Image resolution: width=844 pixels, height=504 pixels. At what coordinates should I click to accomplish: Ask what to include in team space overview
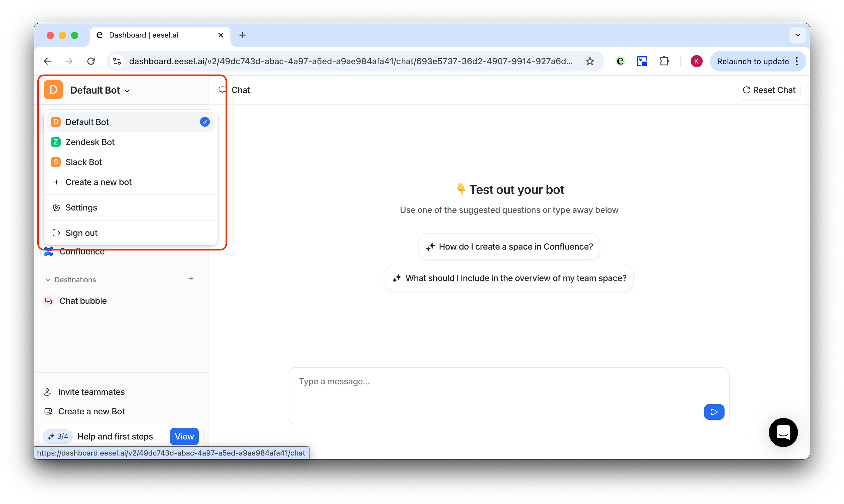point(509,278)
